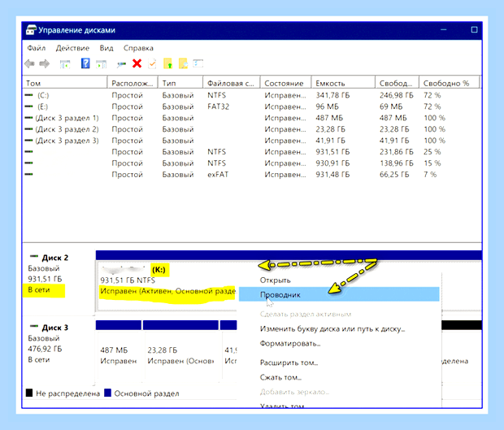504x430 pixels.
Task: Toggle the show/hide console tree icon
Action: 65,64
